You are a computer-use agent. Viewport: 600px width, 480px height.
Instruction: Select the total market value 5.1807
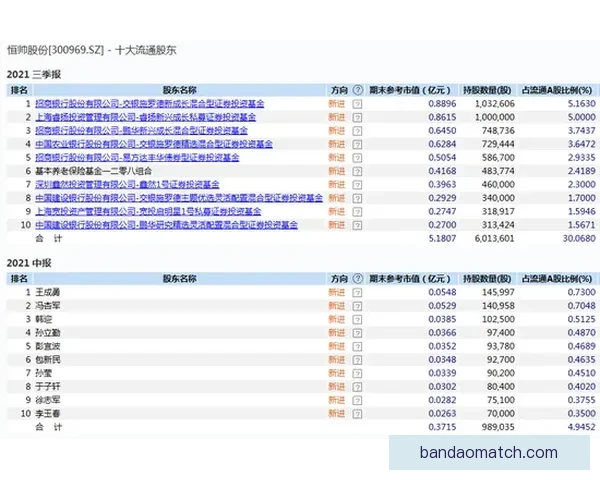(442, 238)
